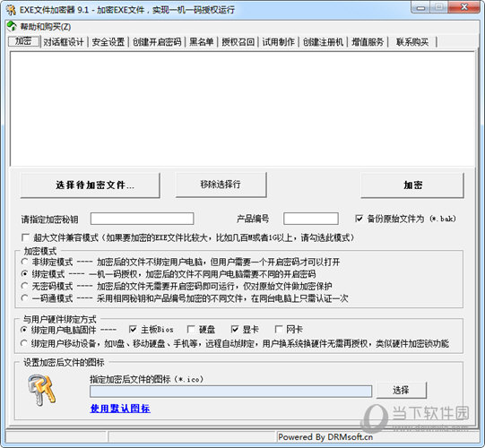Viewport: 485px width, 448px height.
Task: Toggle 显卡 checkbox
Action: pyautogui.click(x=235, y=329)
